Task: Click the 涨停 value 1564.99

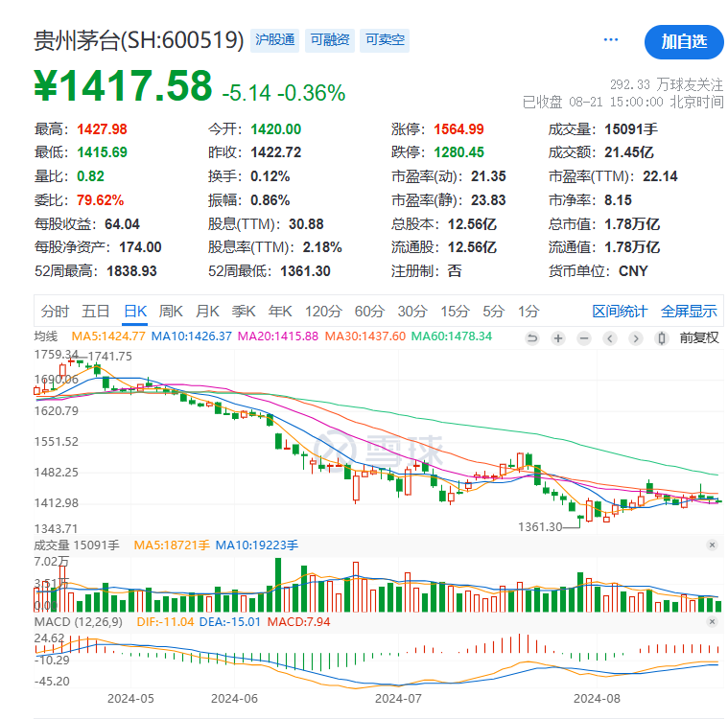Action: coord(458,129)
